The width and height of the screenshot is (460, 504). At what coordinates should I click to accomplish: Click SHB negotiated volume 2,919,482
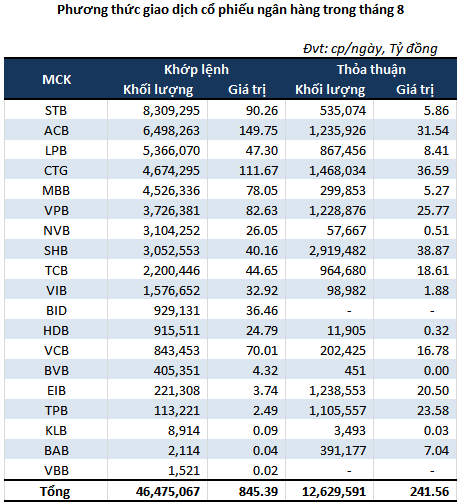[x=337, y=251]
